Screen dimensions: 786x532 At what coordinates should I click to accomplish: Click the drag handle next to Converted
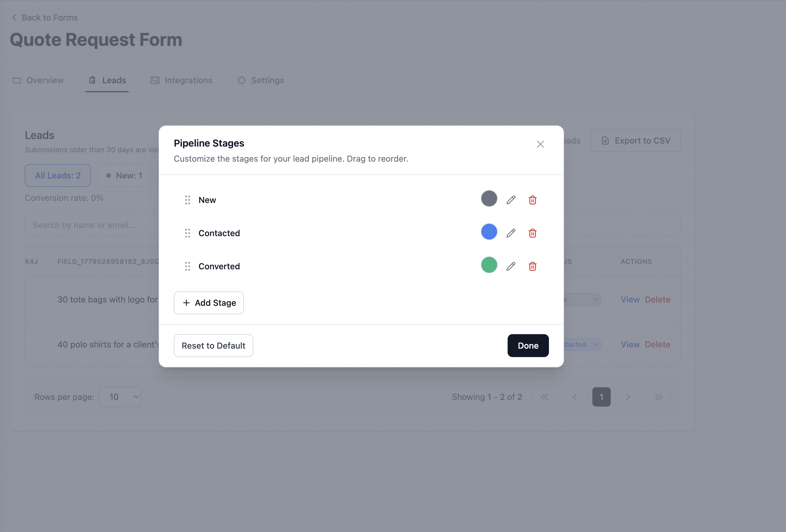coord(187,266)
